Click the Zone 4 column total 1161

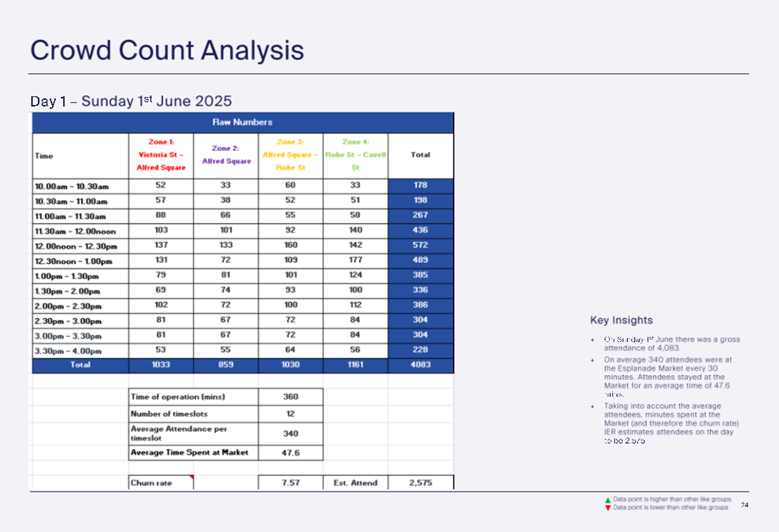[x=355, y=366]
